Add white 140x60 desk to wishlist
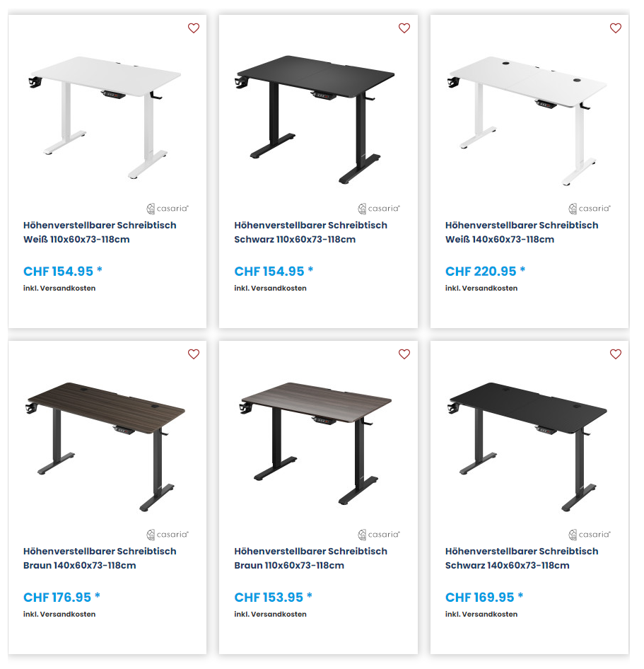This screenshot has width=644, height=669. [x=616, y=28]
